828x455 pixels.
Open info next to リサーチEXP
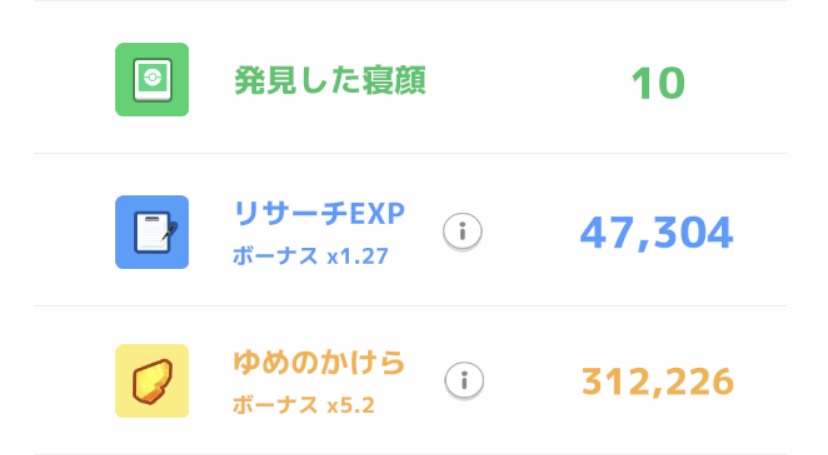point(462,232)
